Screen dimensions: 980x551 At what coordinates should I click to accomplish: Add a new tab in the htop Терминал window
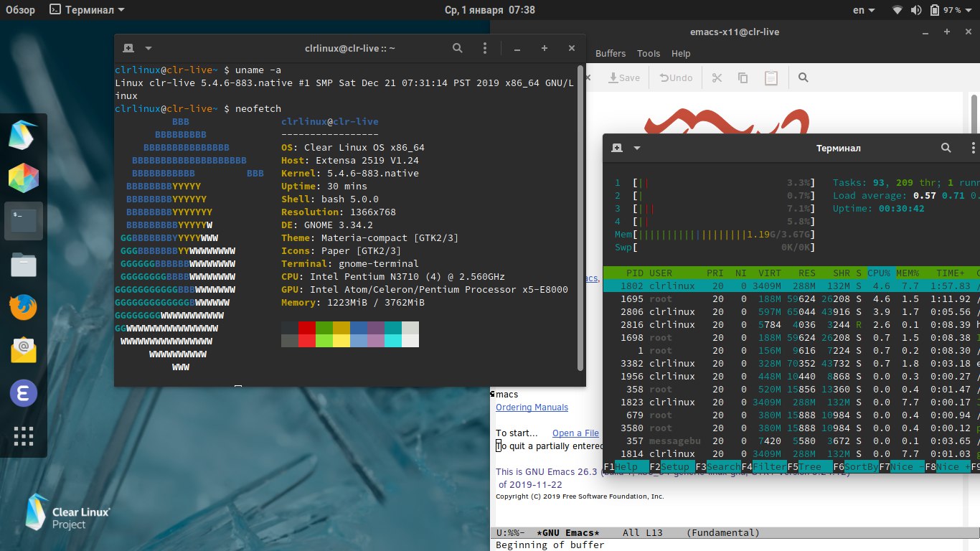click(x=617, y=148)
